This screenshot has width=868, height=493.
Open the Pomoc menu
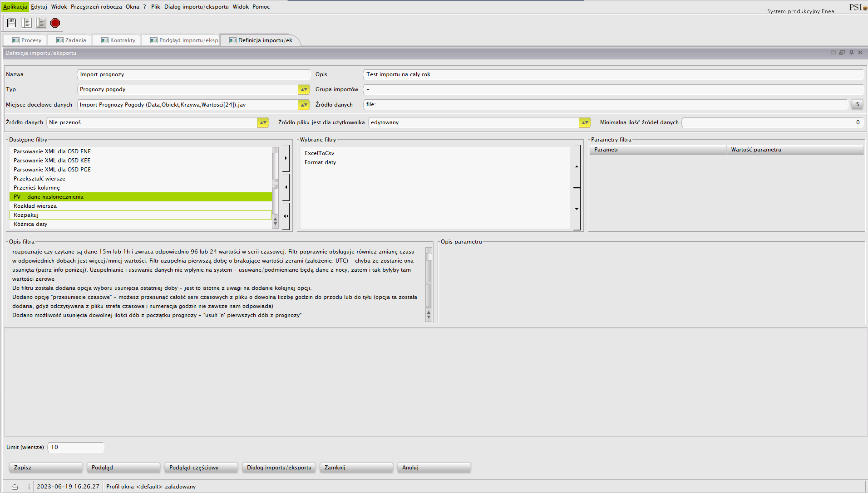(261, 7)
